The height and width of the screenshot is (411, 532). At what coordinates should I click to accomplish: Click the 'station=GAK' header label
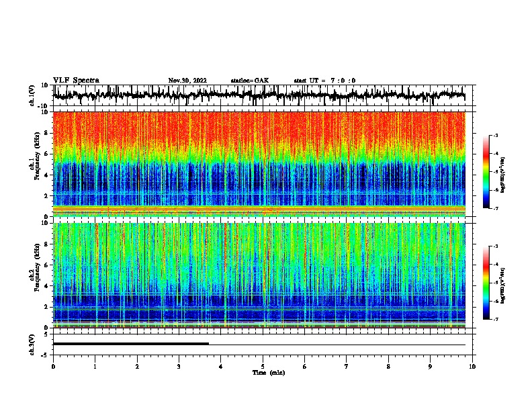250,81
